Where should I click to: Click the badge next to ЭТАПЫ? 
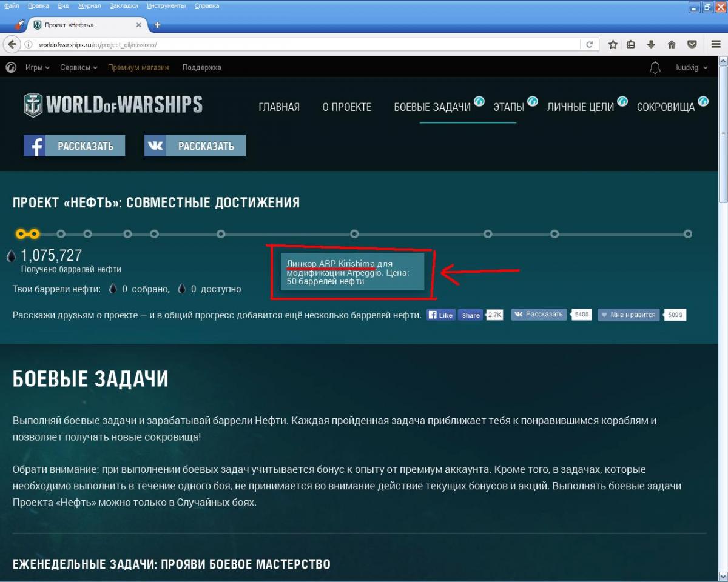tap(533, 101)
